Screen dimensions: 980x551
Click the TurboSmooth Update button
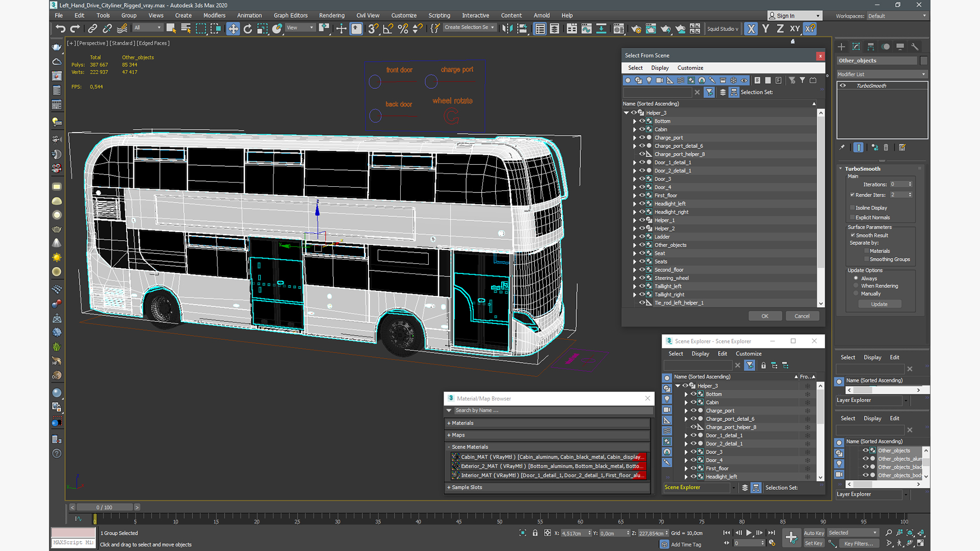tap(879, 304)
